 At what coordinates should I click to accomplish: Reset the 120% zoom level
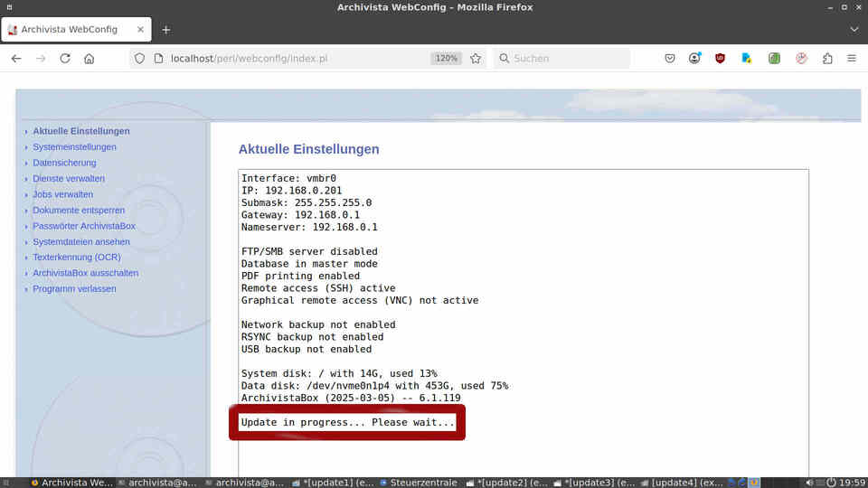(446, 58)
